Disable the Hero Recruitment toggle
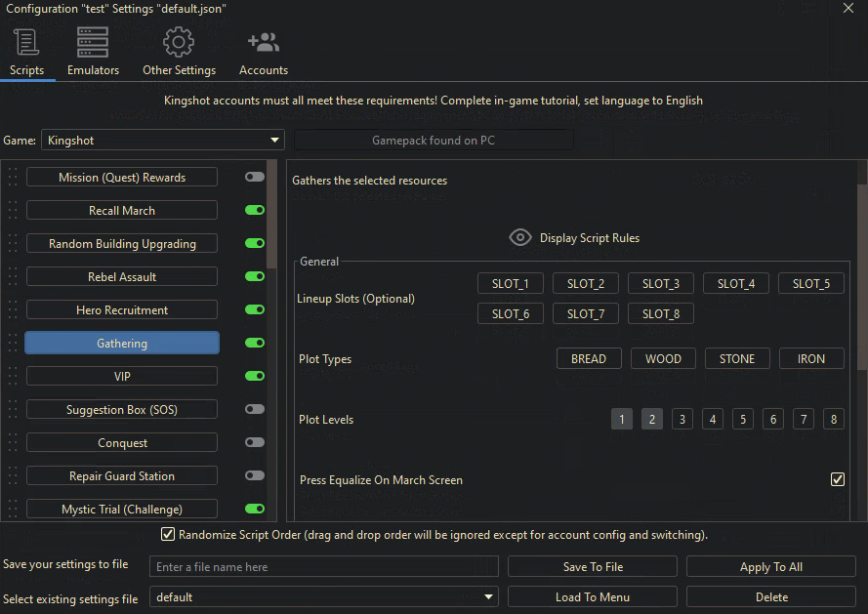868x614 pixels. (x=255, y=310)
